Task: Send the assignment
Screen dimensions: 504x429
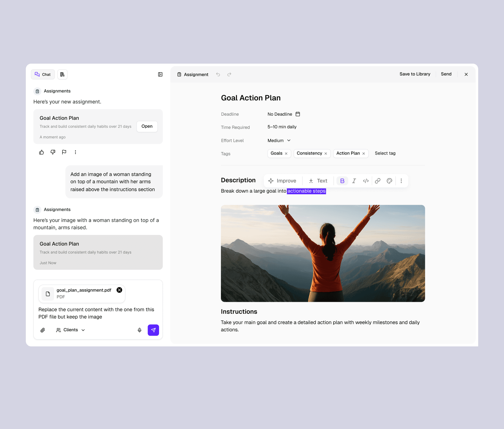Action: tap(446, 74)
